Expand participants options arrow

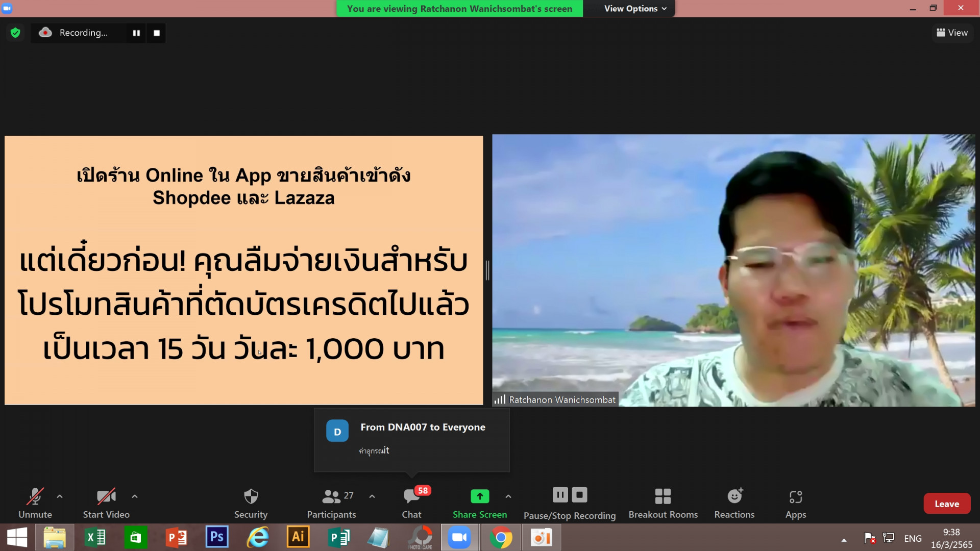[x=372, y=496]
